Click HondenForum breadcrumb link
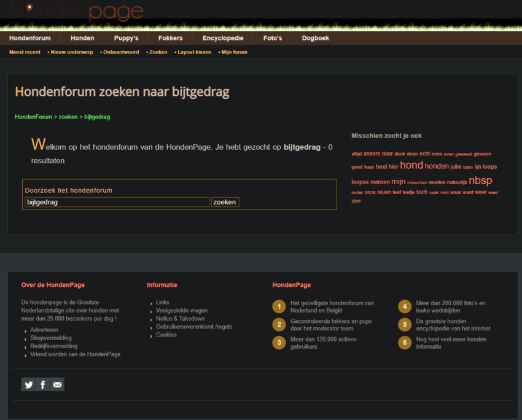The width and height of the screenshot is (522, 420). coord(34,117)
